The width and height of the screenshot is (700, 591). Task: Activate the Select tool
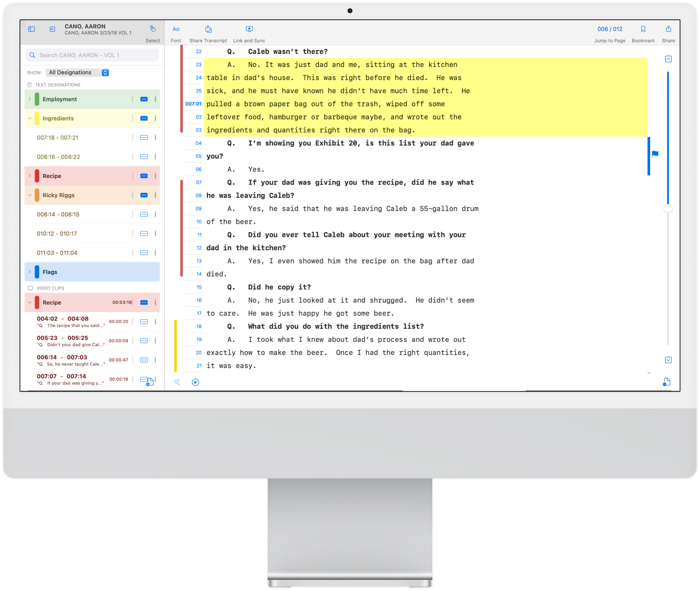pyautogui.click(x=153, y=29)
